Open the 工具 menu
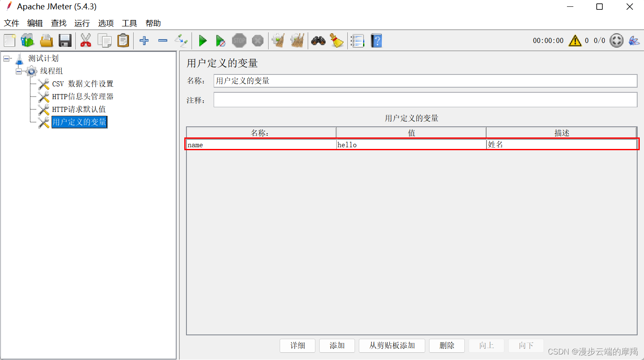Viewport: 644px width, 360px height. point(129,23)
